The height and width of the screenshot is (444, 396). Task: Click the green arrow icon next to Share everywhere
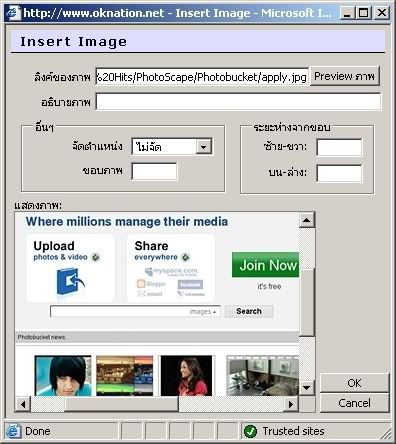pyautogui.click(x=186, y=257)
